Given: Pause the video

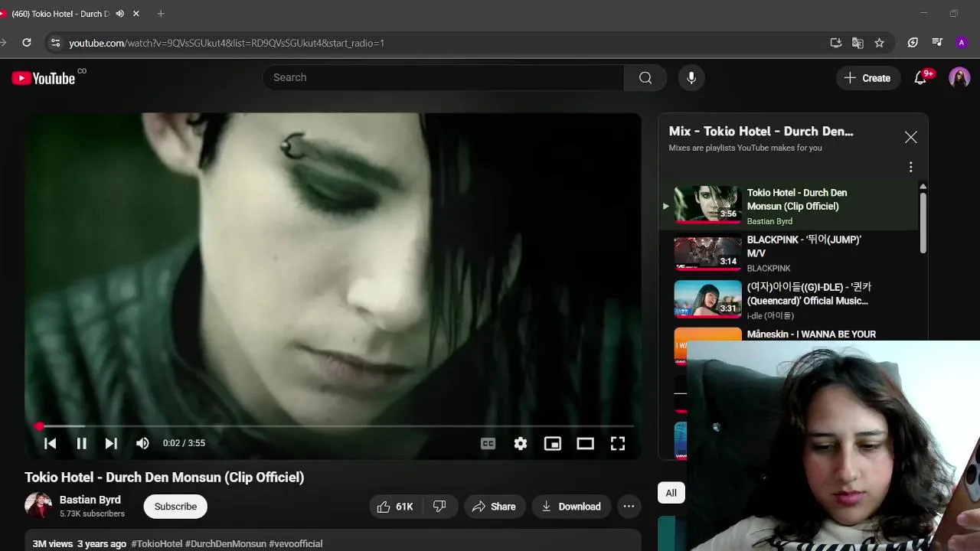Looking at the screenshot, I should [81, 443].
